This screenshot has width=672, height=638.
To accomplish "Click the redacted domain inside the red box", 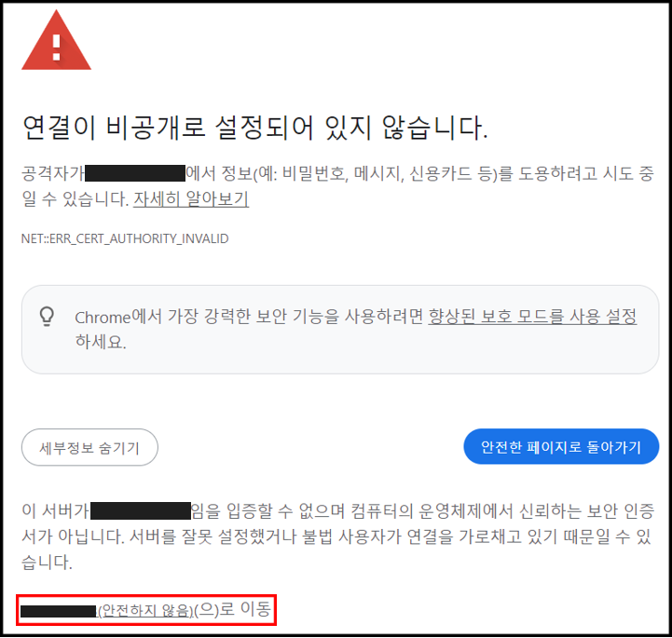I will [59, 611].
